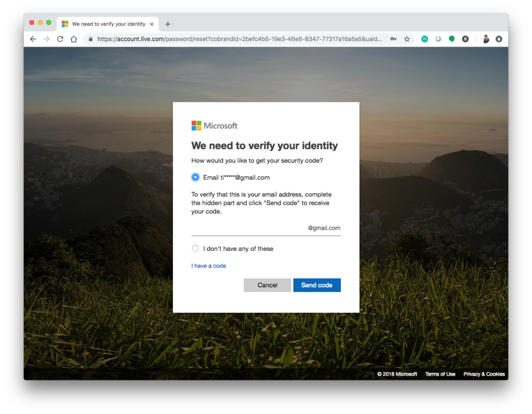View site info via the padlock icon

pyautogui.click(x=90, y=39)
